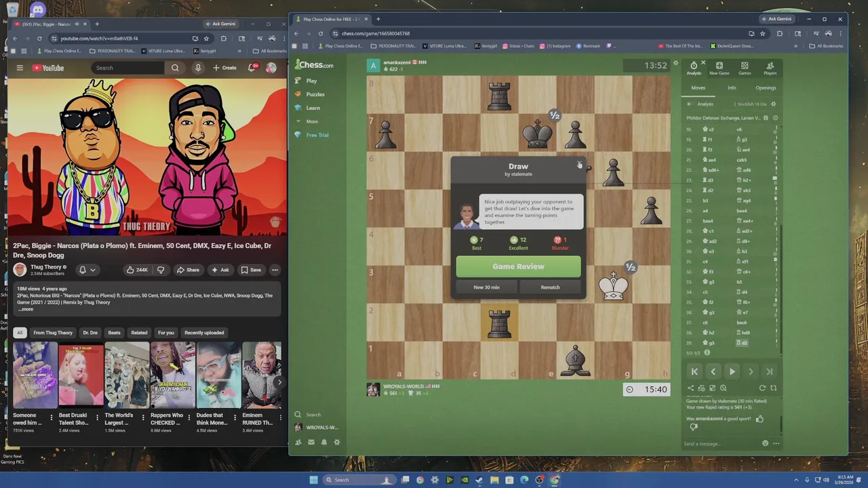Open chat more-options ellipsis

point(776,443)
